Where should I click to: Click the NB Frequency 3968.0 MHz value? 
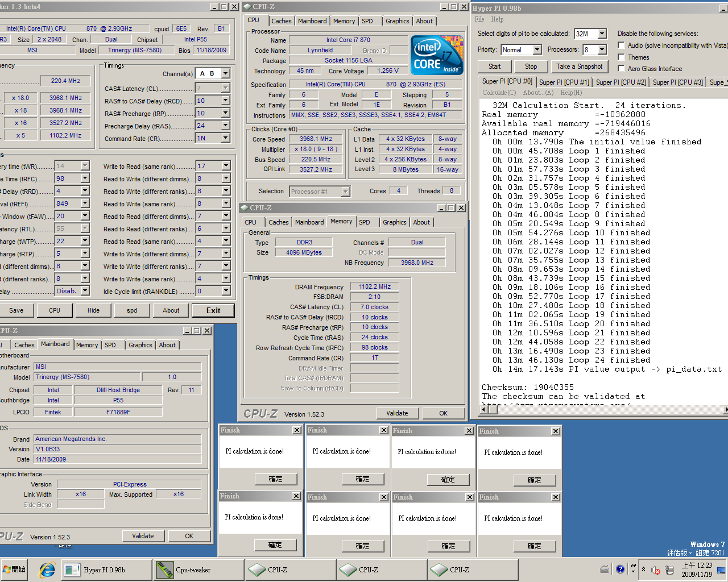pos(417,263)
